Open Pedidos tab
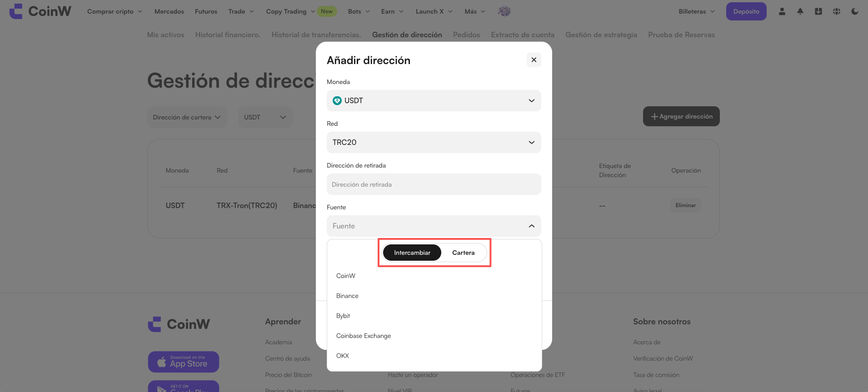This screenshot has width=868, height=392. pos(466,35)
